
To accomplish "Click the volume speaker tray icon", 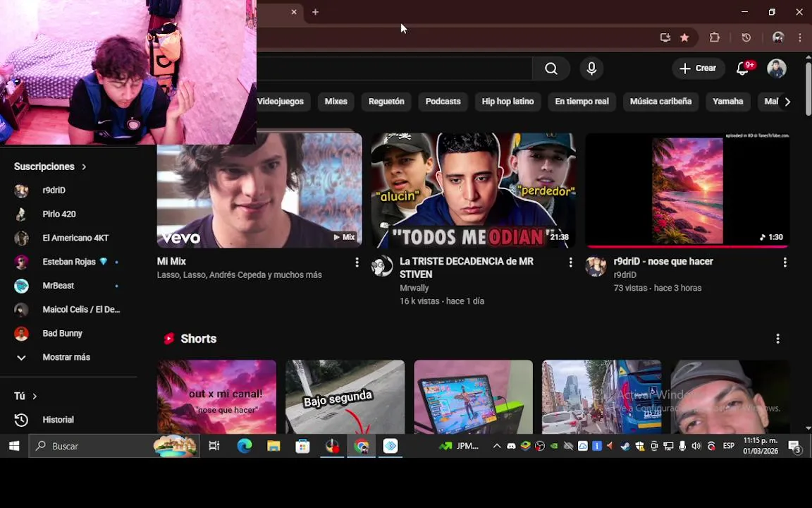I will tap(696, 446).
